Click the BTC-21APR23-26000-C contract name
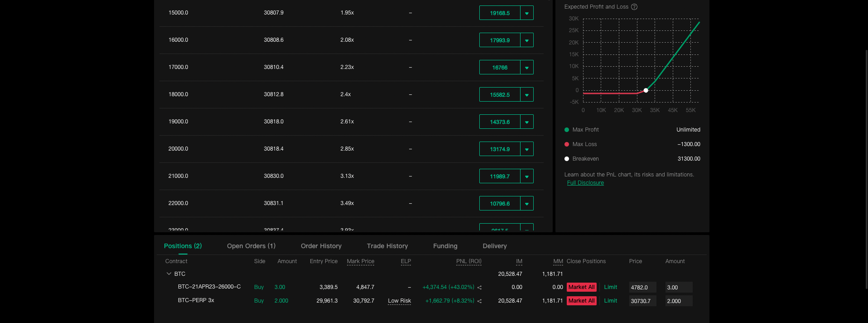Image resolution: width=868 pixels, height=323 pixels. pyautogui.click(x=209, y=287)
